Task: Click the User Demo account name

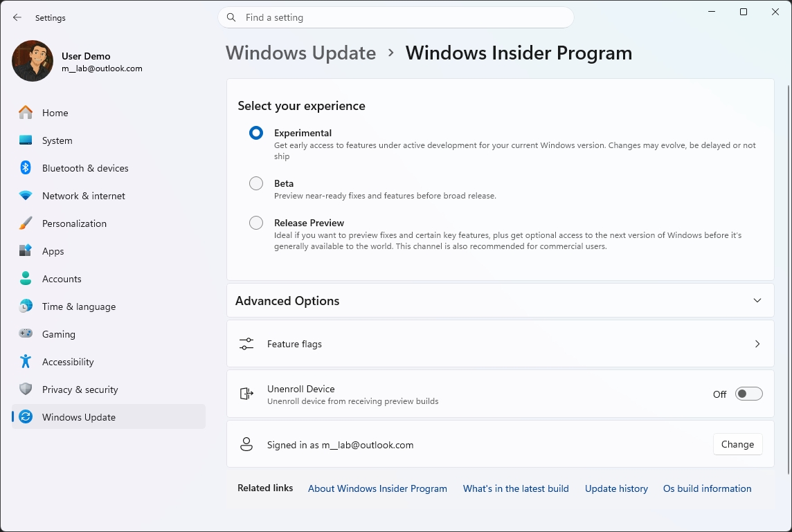Action: 86,56
